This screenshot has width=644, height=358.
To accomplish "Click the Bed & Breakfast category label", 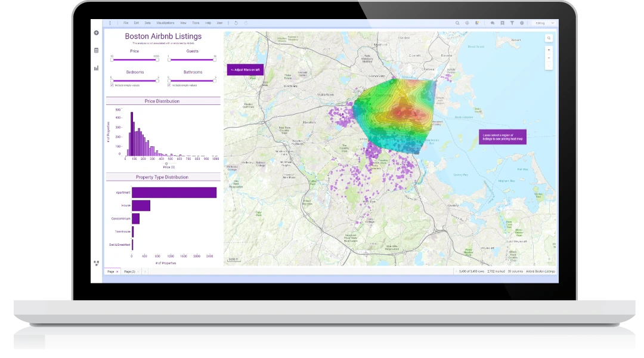I will [119, 245].
